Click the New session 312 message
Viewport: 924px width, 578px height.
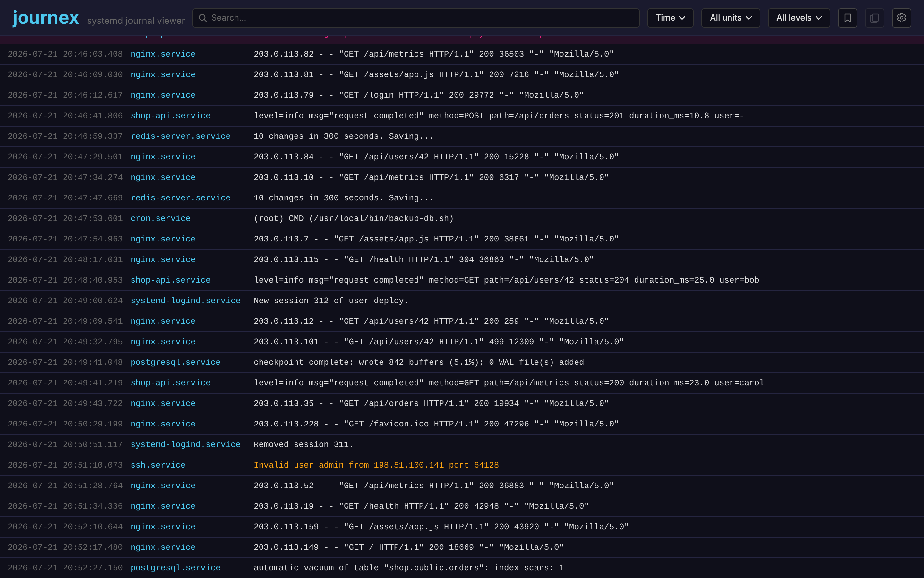(x=331, y=301)
